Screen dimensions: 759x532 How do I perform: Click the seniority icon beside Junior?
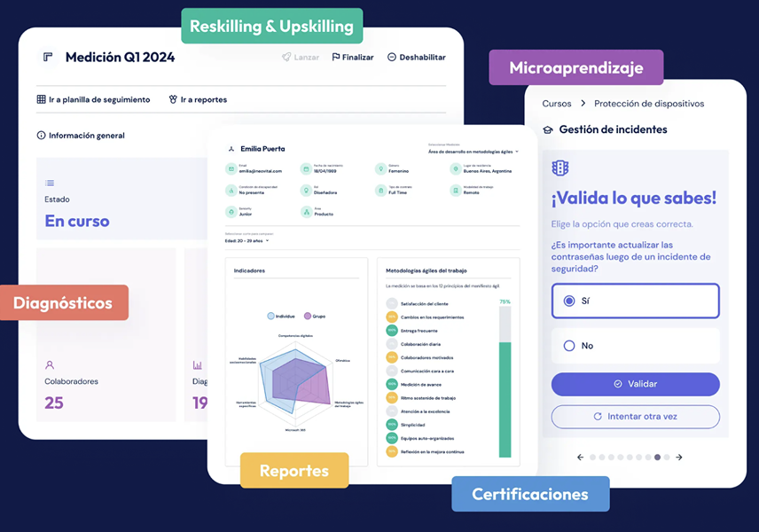[x=231, y=212]
